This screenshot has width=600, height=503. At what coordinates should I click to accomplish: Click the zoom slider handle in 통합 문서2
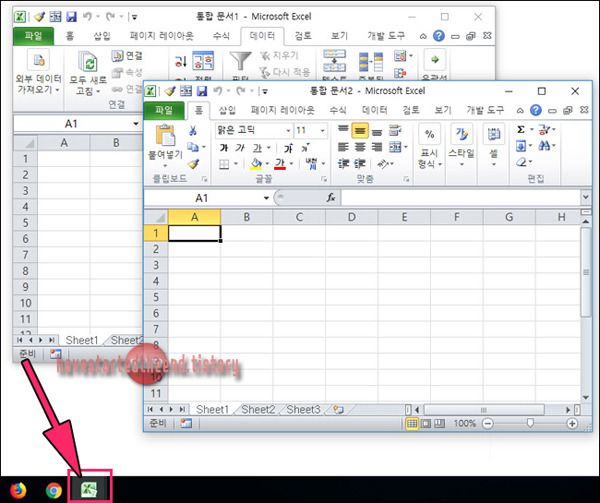(x=530, y=423)
